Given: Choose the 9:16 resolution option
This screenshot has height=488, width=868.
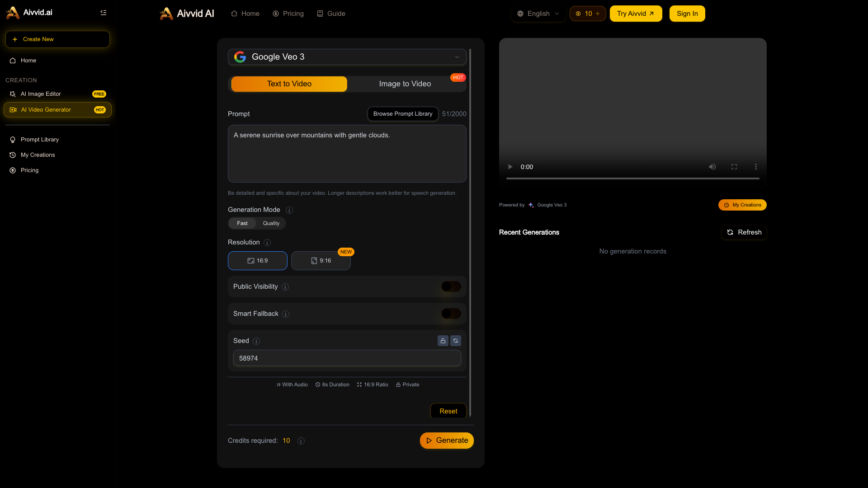Looking at the screenshot, I should coord(321,261).
